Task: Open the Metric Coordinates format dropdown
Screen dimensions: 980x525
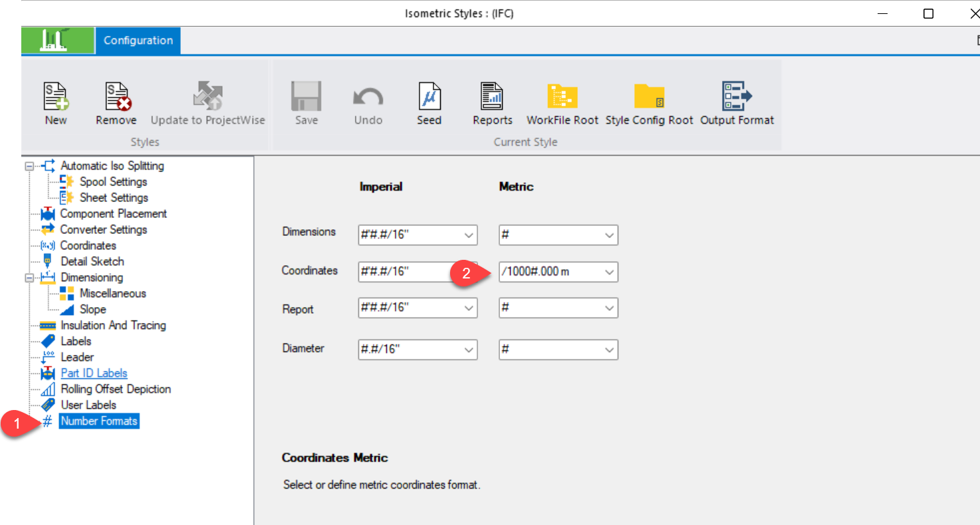Action: click(609, 272)
